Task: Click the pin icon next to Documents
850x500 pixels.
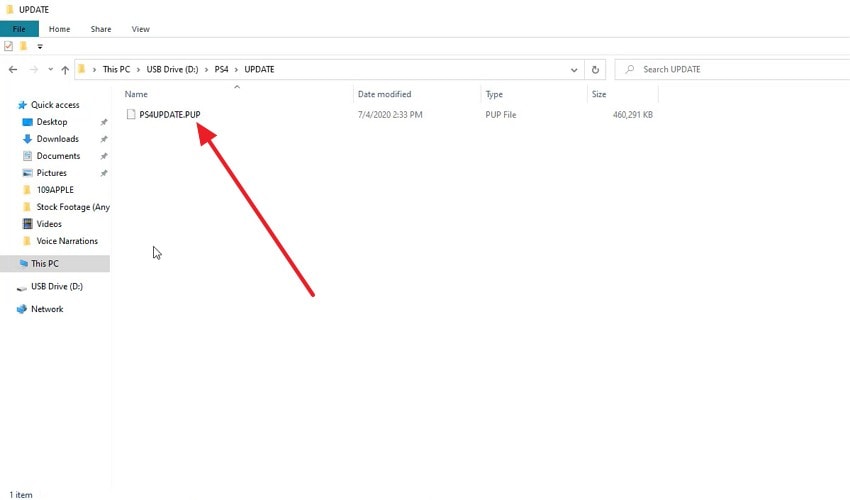Action: 104,156
